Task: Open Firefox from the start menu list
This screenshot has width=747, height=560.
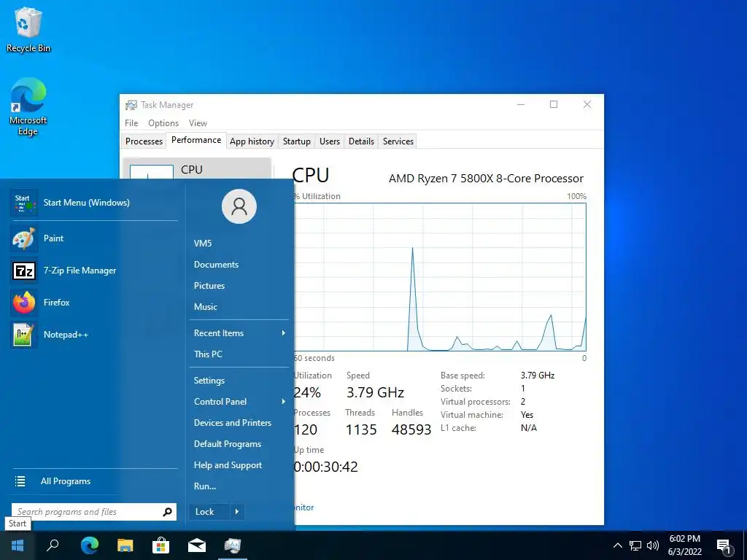Action: [x=94, y=303]
